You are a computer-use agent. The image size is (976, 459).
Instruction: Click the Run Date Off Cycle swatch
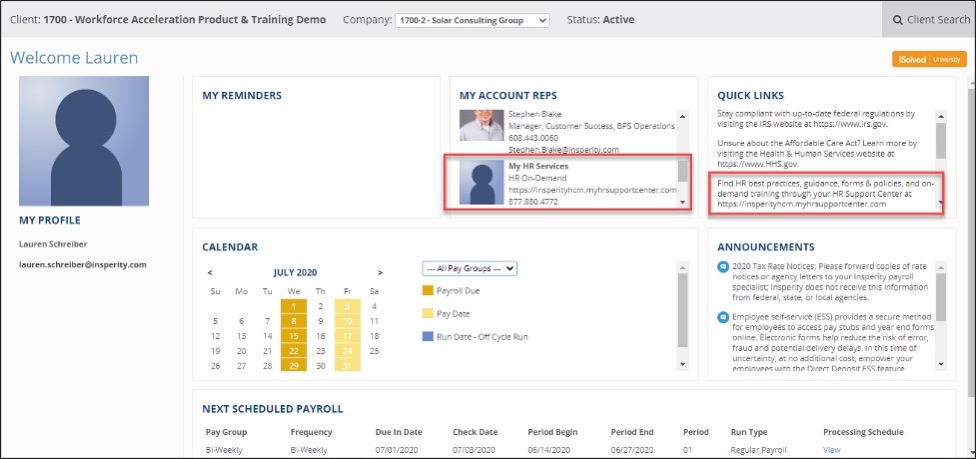coord(428,337)
